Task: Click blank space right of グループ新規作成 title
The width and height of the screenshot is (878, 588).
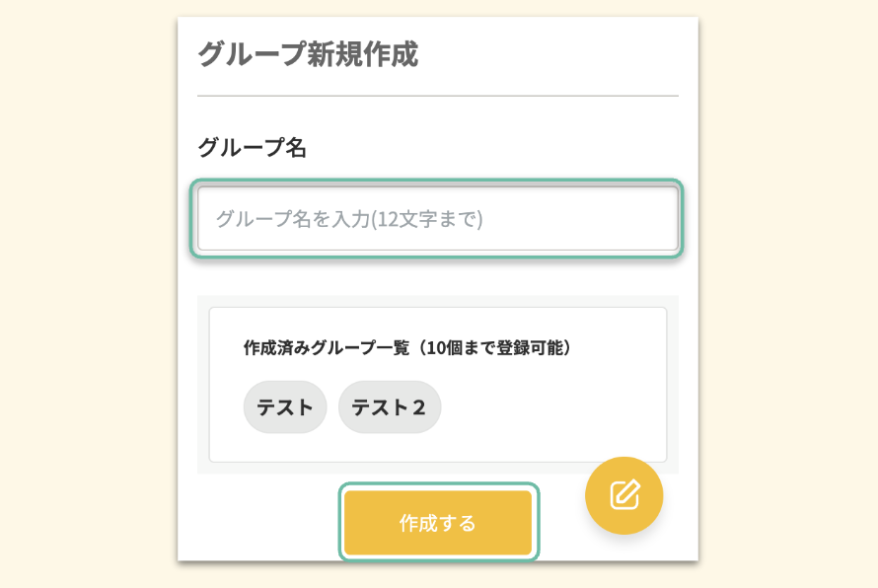Action: click(552, 54)
